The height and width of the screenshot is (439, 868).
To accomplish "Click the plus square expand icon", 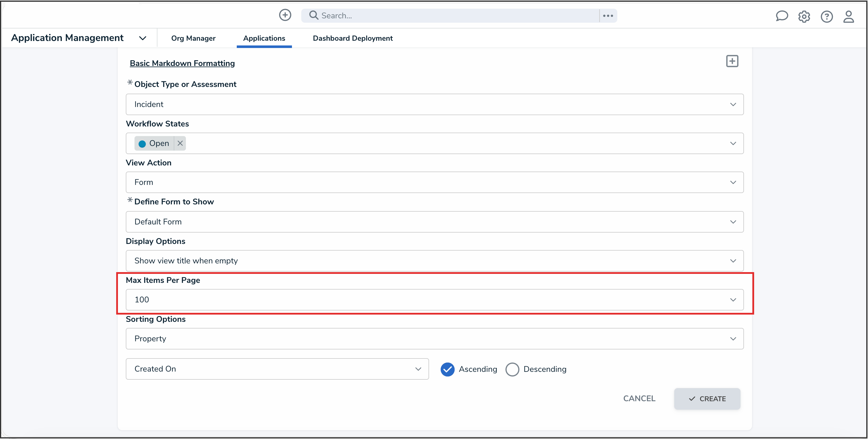I will point(732,61).
